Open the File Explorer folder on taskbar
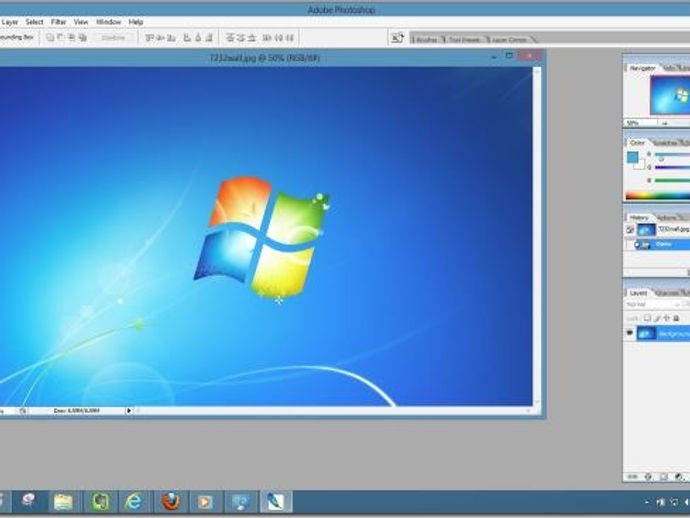This screenshot has height=518, width=690. click(x=63, y=501)
